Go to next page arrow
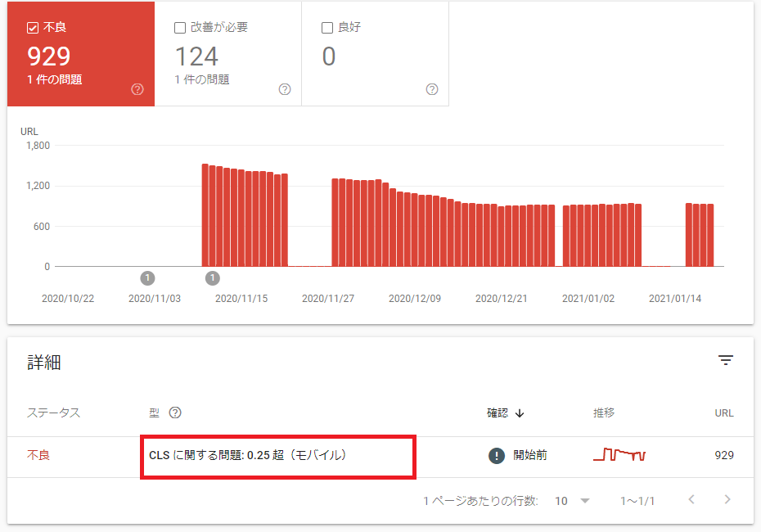This screenshot has width=761, height=532. (x=727, y=499)
